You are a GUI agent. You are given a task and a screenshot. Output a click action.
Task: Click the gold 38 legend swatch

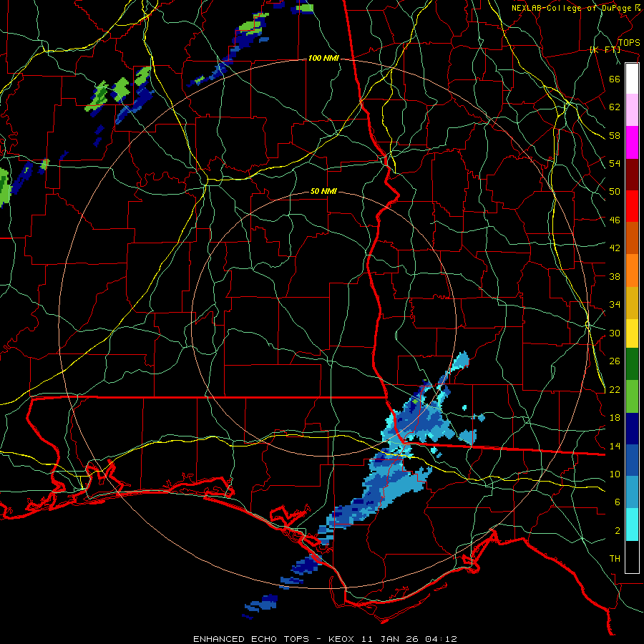(x=632, y=303)
